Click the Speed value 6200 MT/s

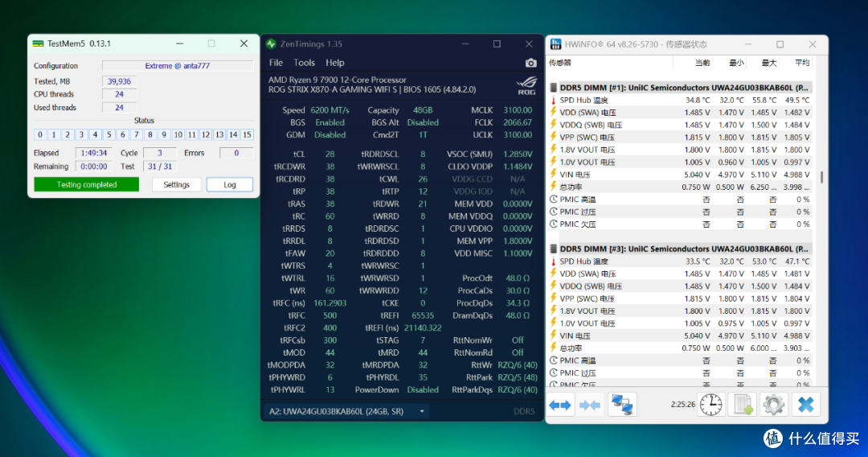tap(330, 110)
